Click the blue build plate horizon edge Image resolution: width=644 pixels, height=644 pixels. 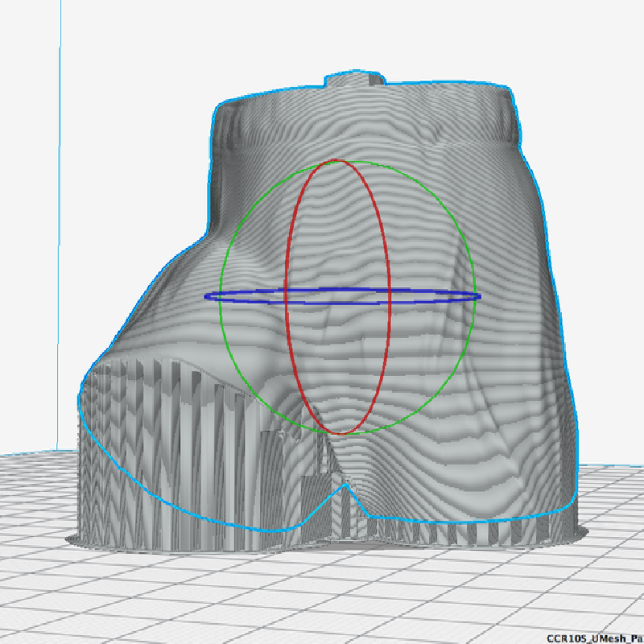click(x=612, y=465)
